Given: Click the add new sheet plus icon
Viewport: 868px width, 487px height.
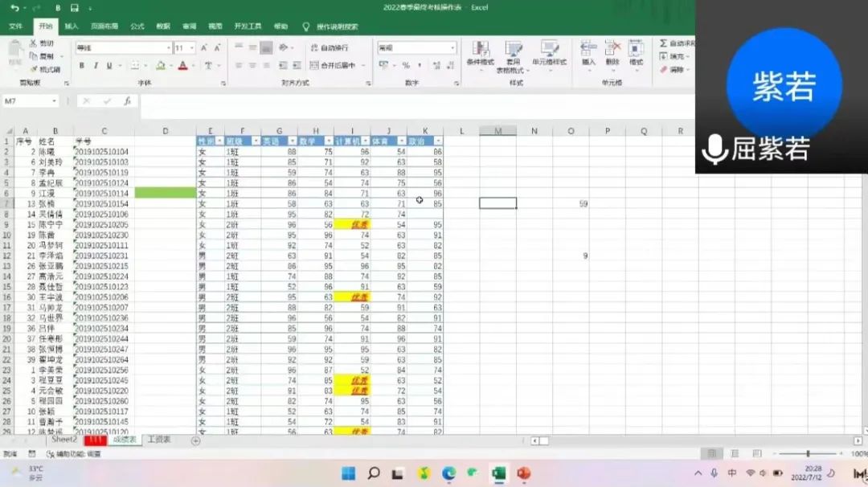Looking at the screenshot, I should click(x=195, y=440).
